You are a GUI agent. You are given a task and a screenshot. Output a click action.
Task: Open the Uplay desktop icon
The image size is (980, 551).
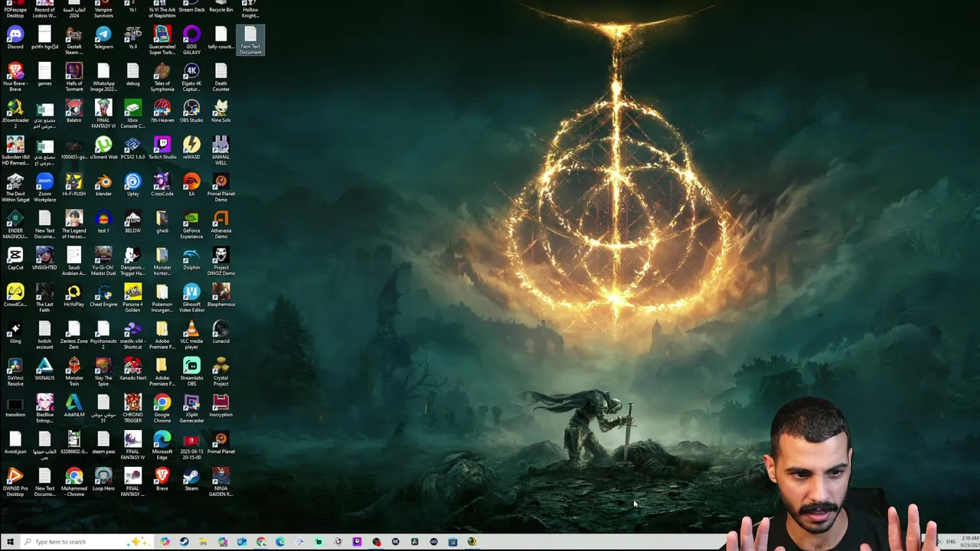[132, 184]
